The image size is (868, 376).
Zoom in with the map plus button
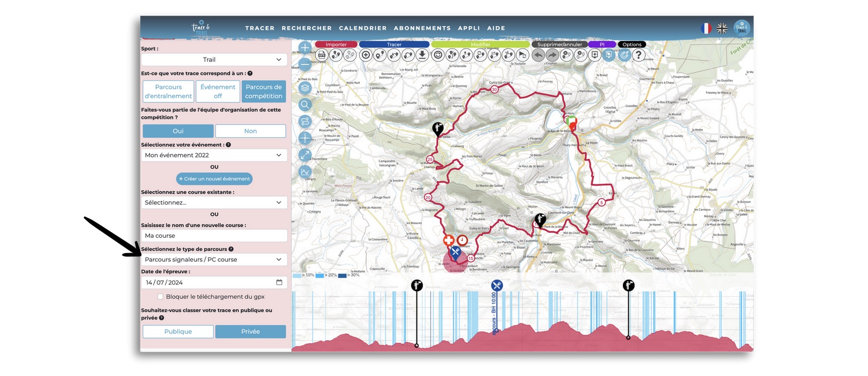[305, 48]
